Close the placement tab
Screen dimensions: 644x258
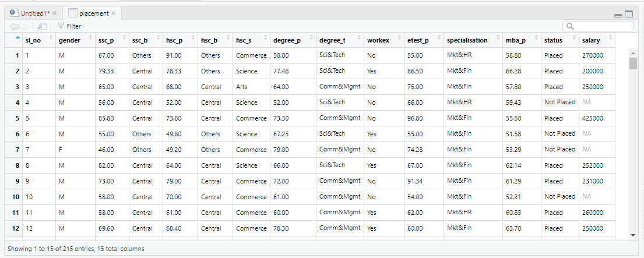click(x=114, y=13)
